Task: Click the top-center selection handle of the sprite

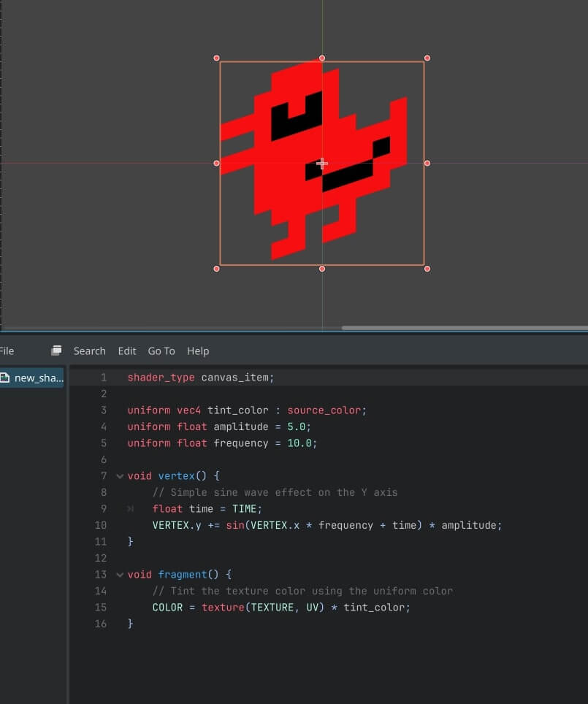Action: (322, 58)
